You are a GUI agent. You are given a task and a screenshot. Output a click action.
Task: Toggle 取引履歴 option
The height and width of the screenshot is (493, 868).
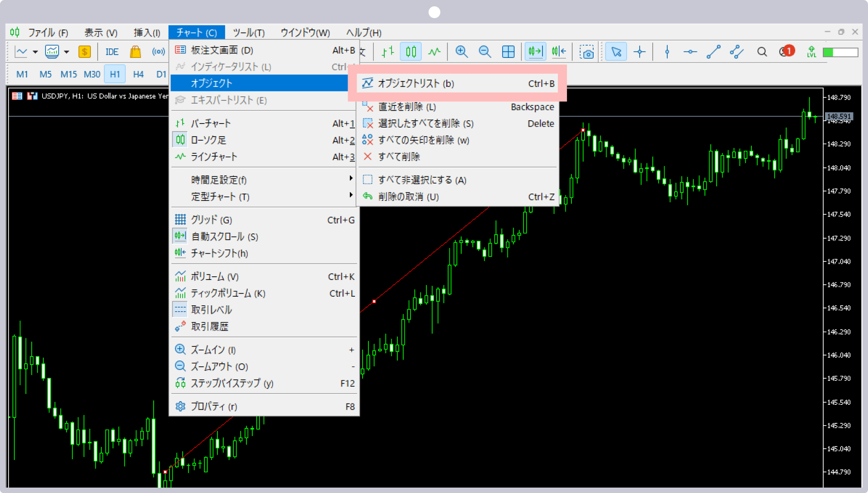(x=264, y=327)
